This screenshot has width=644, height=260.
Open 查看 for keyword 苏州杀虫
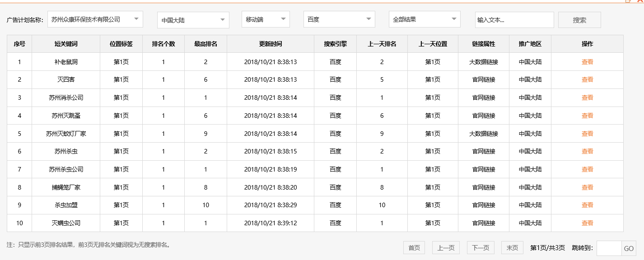coord(588,151)
